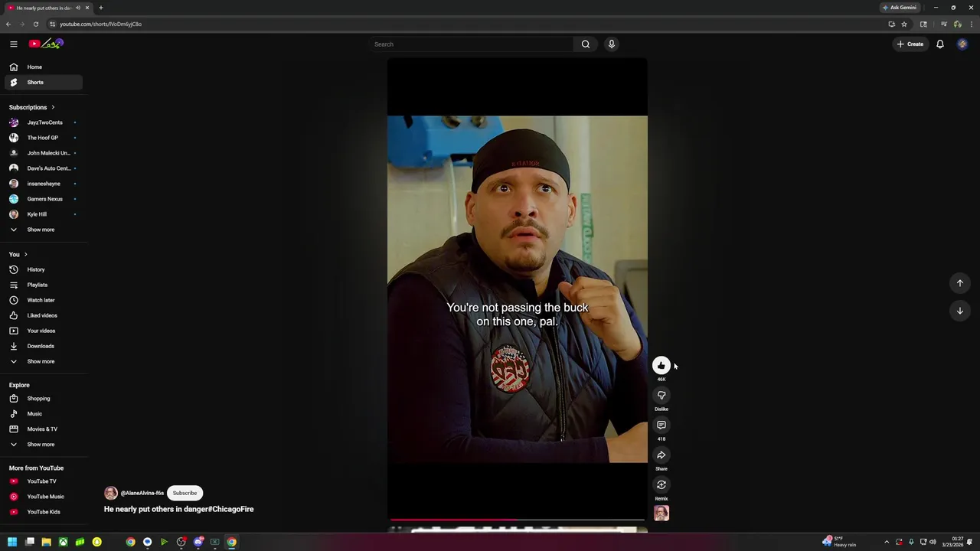Image resolution: width=980 pixels, height=551 pixels.
Task: Open @AlaneAlvina-f6s channel avatar
Action: click(x=111, y=494)
